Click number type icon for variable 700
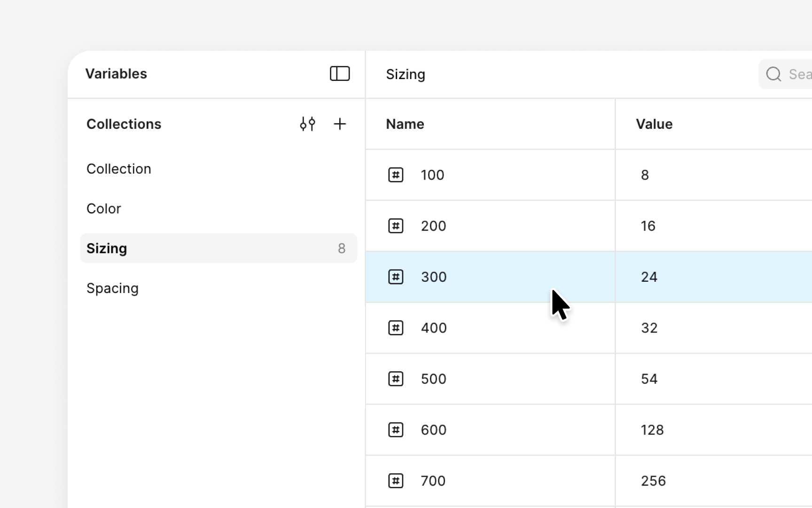Screen dimensions: 812x508 (396, 481)
